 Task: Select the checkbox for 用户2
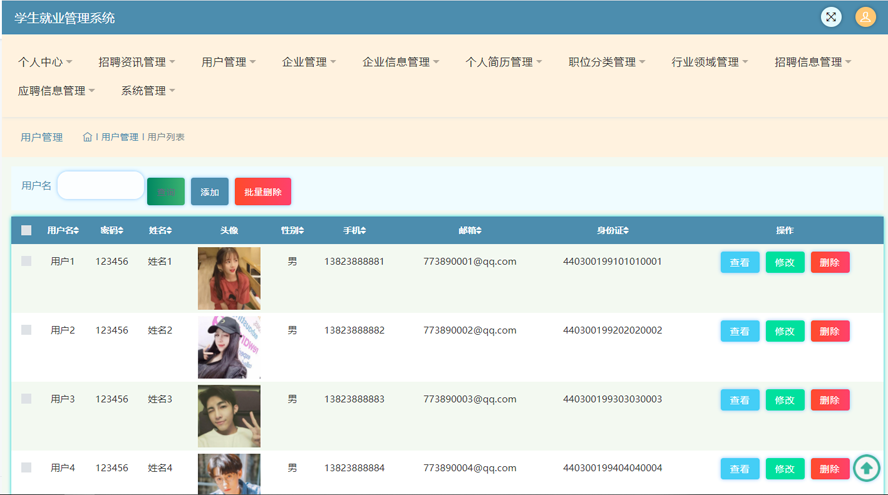(26, 330)
